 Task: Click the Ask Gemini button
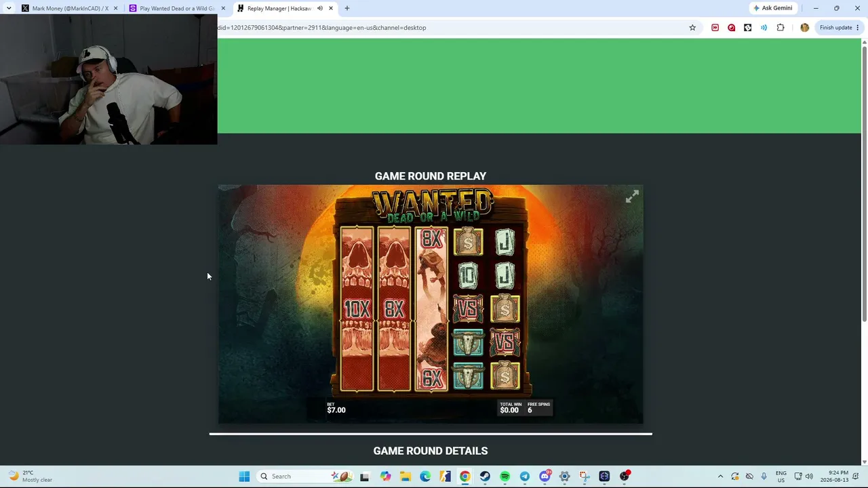772,8
